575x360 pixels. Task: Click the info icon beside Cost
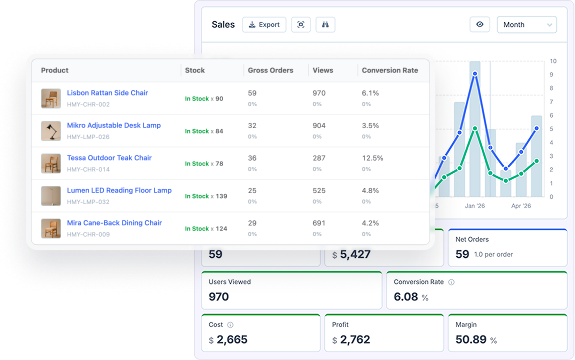pyautogui.click(x=230, y=325)
